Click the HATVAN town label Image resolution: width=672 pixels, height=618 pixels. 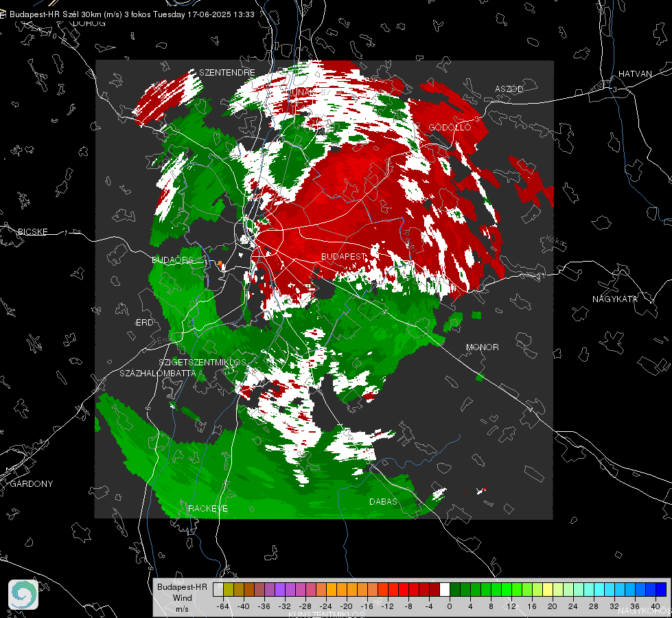pos(635,74)
